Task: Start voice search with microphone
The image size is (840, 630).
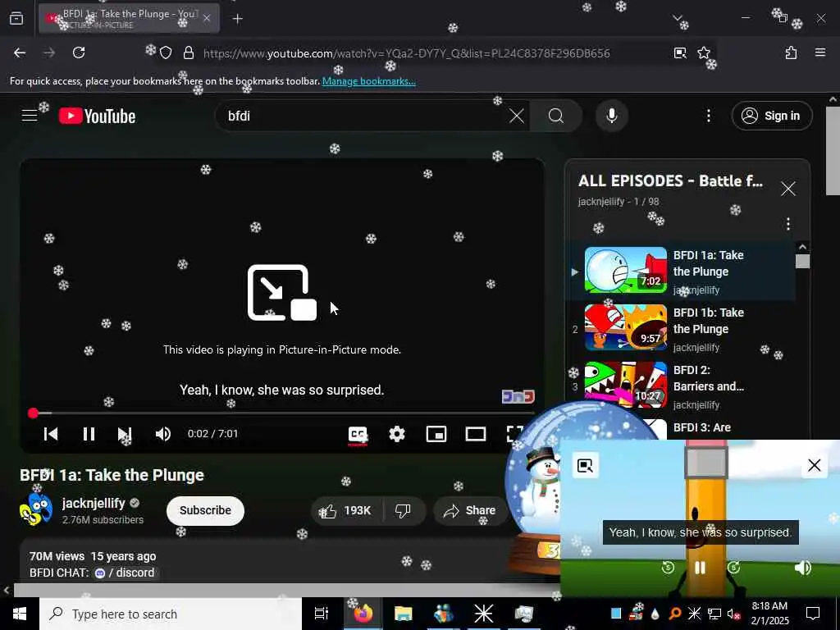Action: click(611, 116)
